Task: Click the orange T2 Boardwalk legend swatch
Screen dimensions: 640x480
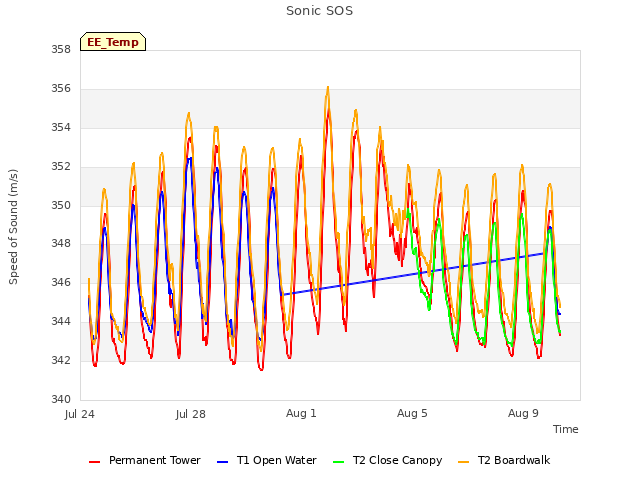Action: (464, 462)
